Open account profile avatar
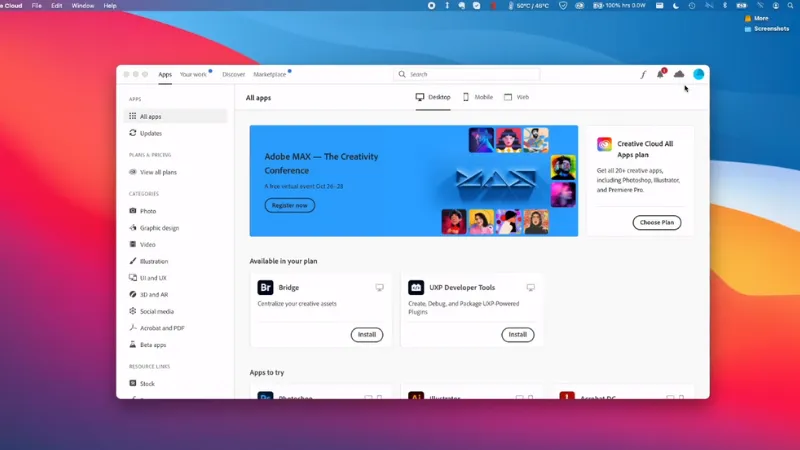800x450 pixels. pos(698,74)
